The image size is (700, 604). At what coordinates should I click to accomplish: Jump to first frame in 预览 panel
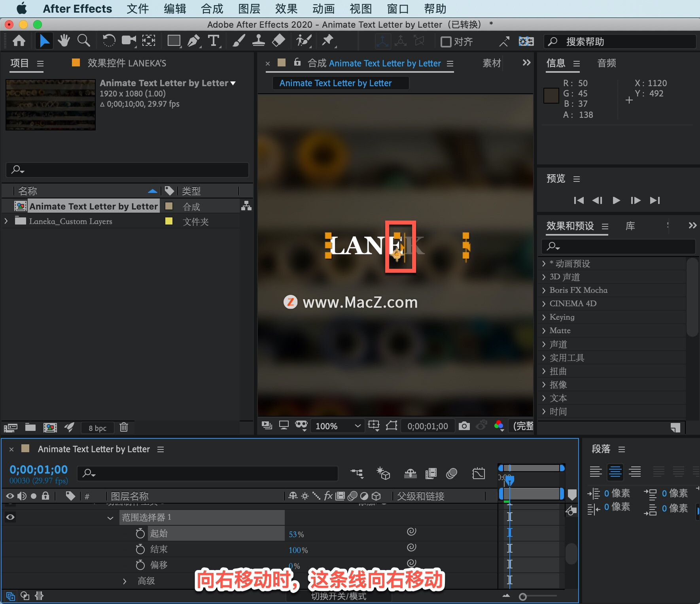579,200
